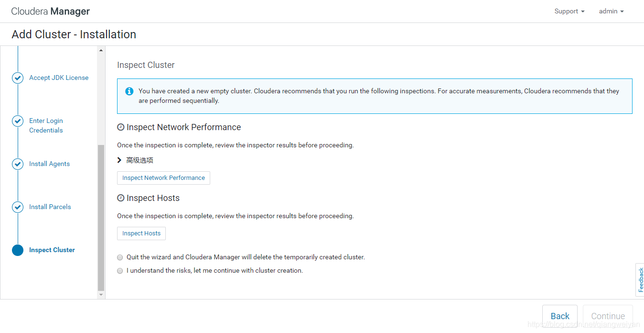Click the sidebar scrollbar down arrow
This screenshot has width=644, height=333.
101,295
